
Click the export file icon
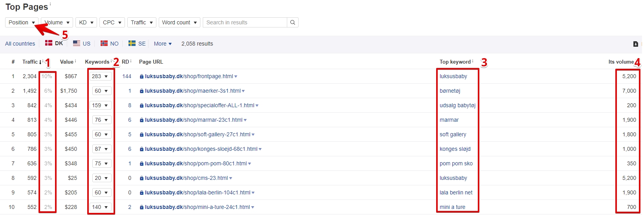[635, 44]
